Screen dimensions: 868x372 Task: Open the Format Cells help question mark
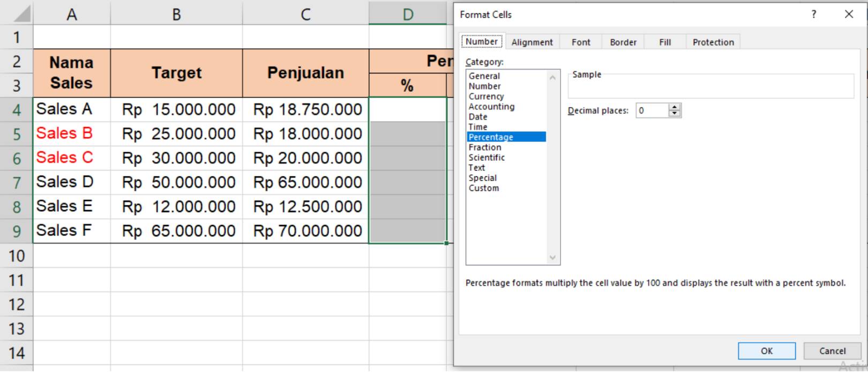(x=814, y=14)
